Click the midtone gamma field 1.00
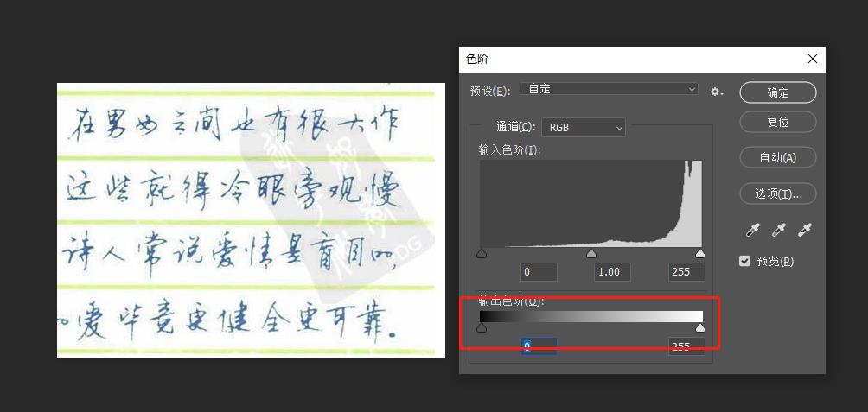This screenshot has width=868, height=412. tap(612, 272)
